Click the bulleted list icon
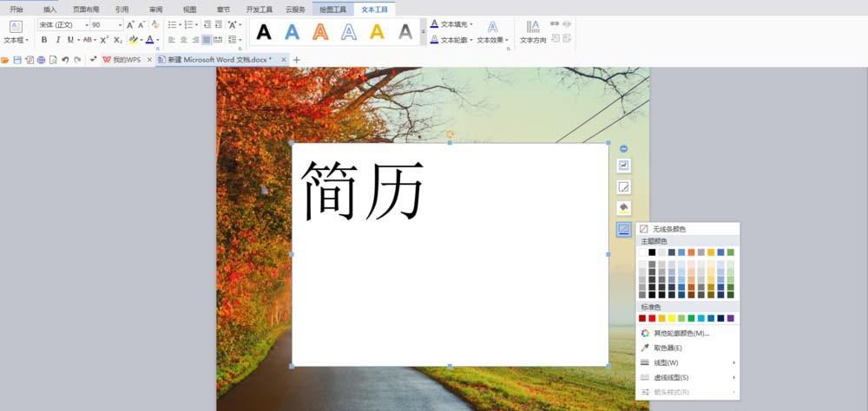868x411 pixels. point(172,25)
